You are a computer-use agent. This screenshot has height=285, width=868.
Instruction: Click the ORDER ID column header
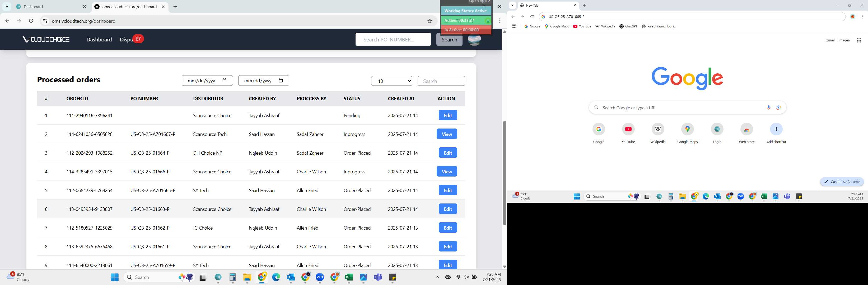tap(77, 99)
